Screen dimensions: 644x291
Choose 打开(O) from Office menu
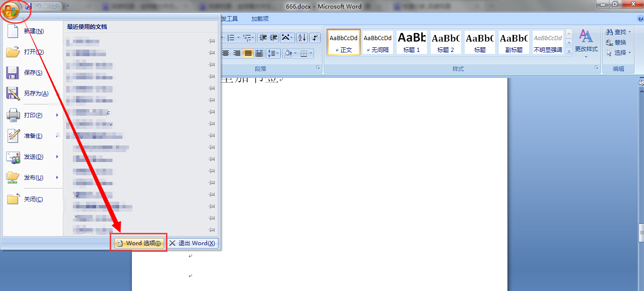pos(32,52)
